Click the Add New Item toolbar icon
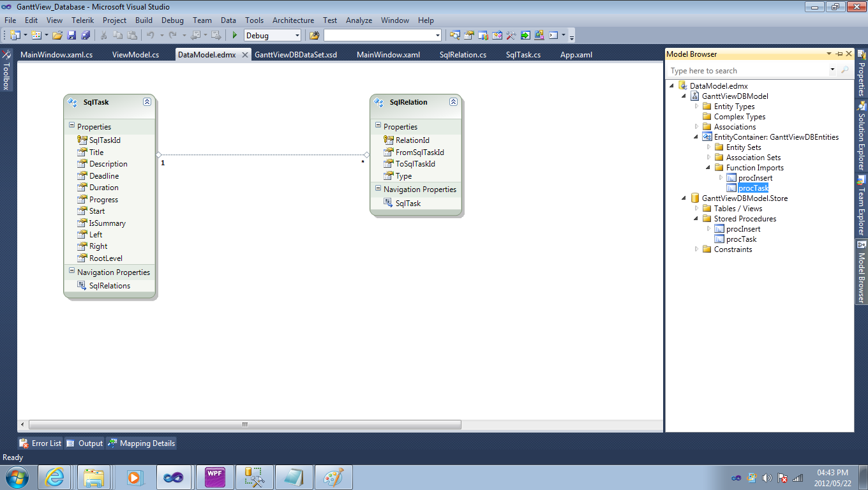868x490 pixels. [x=36, y=36]
